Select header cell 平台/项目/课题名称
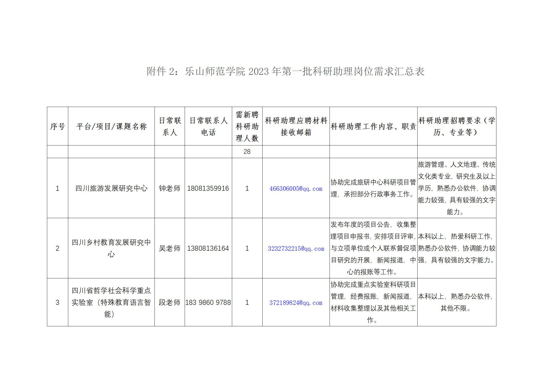This screenshot has width=555, height=392. 111,126
